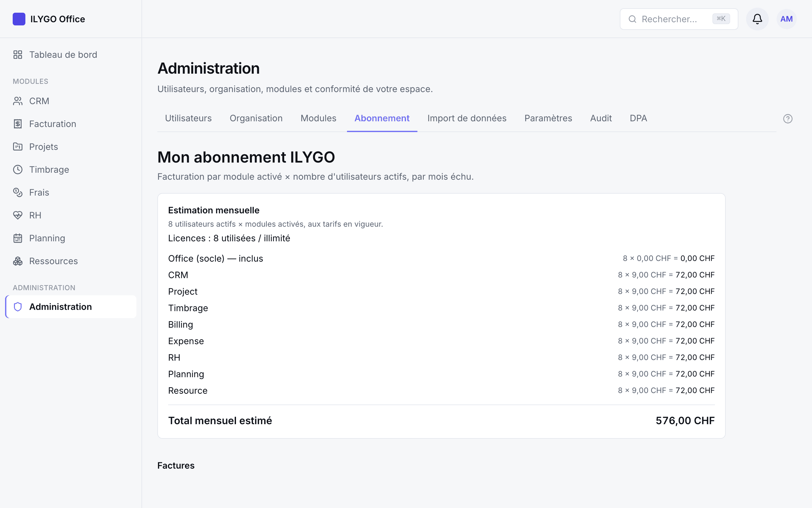Go to the Paramètres tab

[x=548, y=118]
